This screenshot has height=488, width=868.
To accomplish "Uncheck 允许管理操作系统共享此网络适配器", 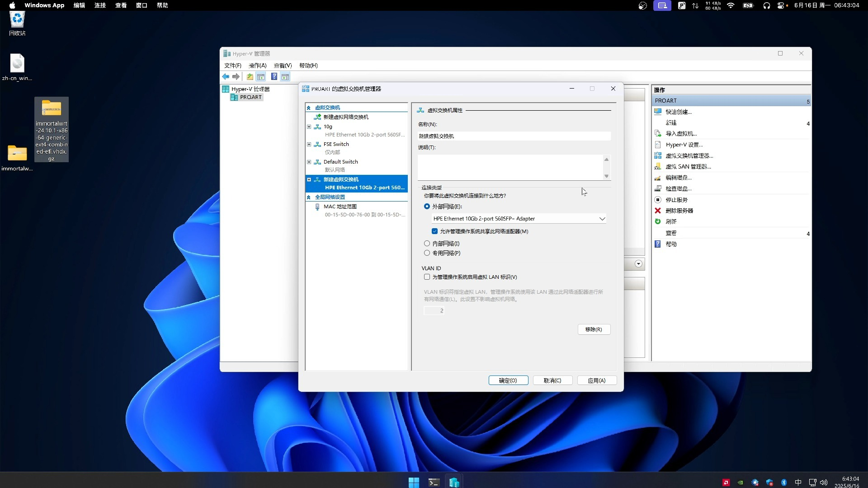I will [434, 231].
